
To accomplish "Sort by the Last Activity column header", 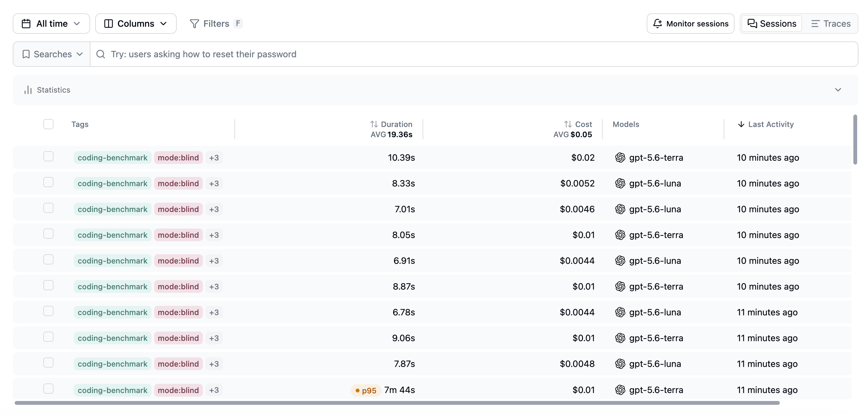I will pyautogui.click(x=765, y=124).
